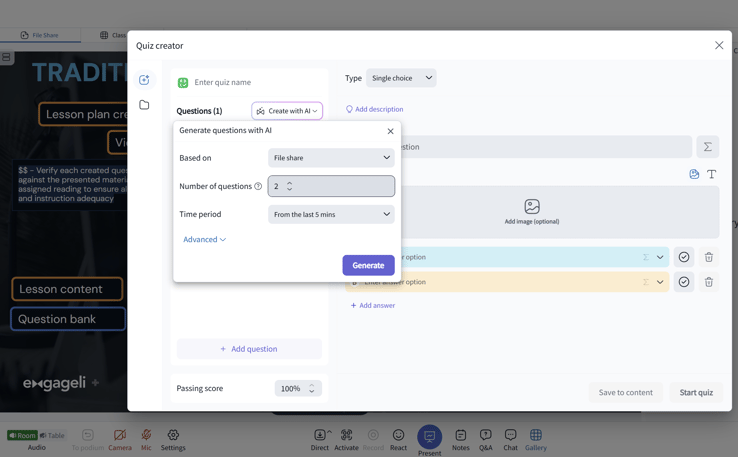Click the sigma formula icon beside question field

pos(707,147)
